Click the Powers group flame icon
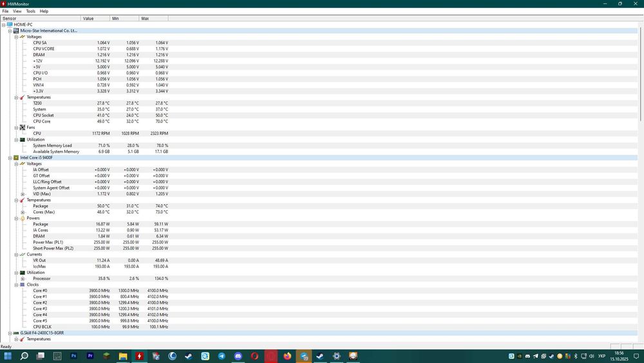The image size is (644, 363). tap(23, 219)
